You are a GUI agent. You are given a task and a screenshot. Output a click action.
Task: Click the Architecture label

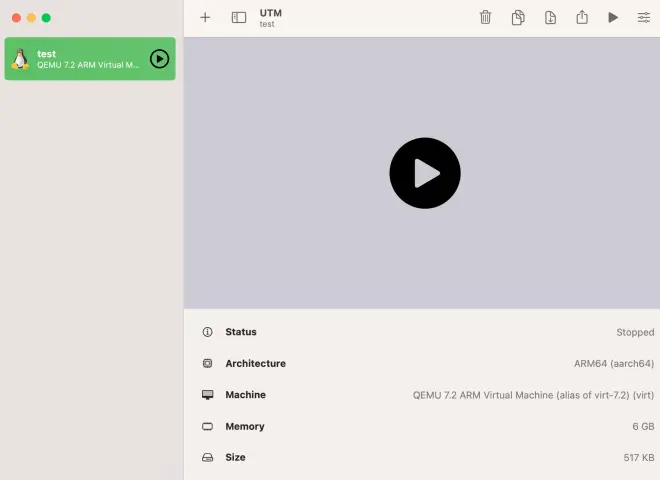click(255, 363)
